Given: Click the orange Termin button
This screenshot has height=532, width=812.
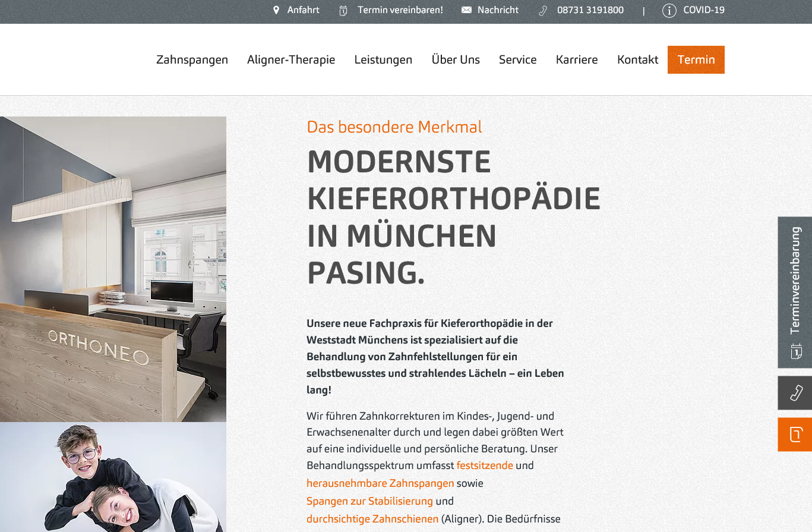Looking at the screenshot, I should (696, 59).
